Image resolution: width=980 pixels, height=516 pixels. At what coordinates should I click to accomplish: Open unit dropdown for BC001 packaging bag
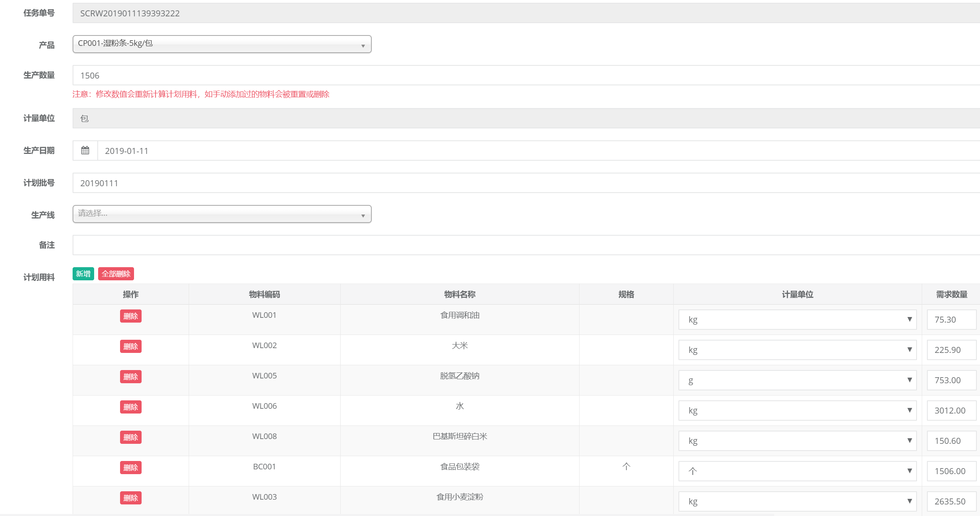(797, 471)
